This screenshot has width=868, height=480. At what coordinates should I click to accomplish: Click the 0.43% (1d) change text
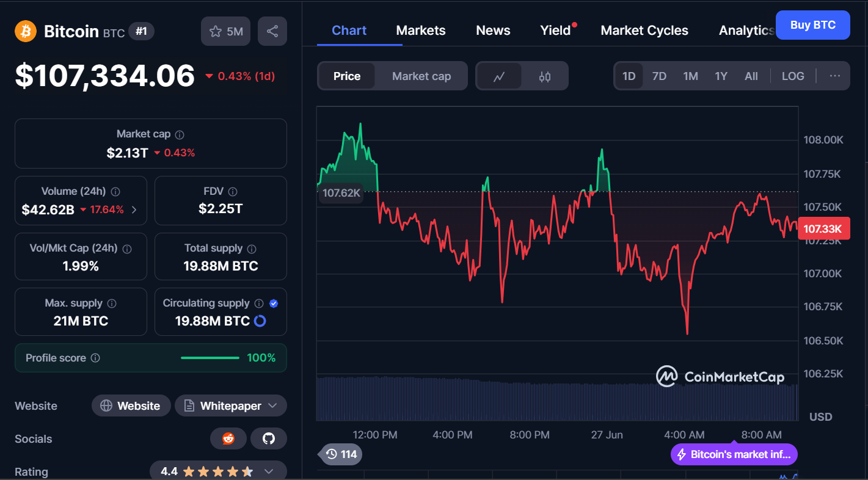pyautogui.click(x=246, y=76)
